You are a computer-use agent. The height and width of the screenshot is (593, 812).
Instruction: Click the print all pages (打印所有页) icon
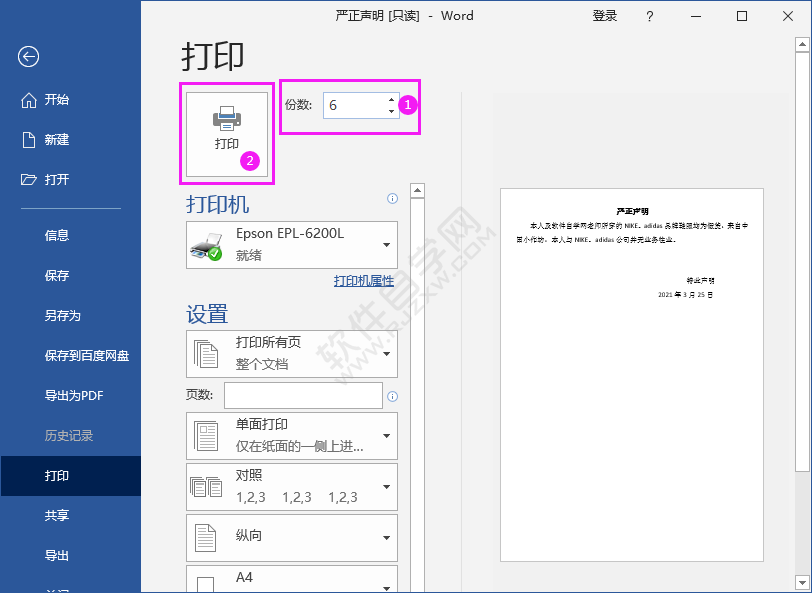[208, 353]
